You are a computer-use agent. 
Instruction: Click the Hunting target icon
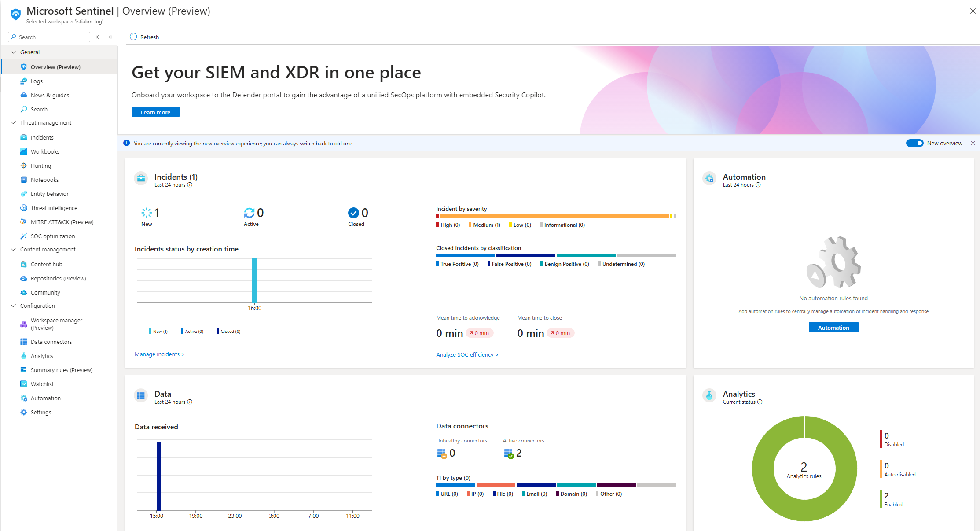coord(24,166)
